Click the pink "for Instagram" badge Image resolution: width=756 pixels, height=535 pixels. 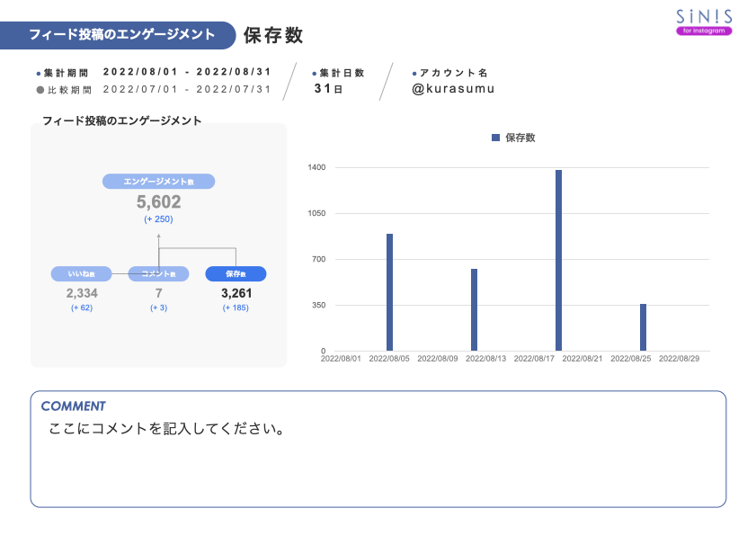coord(706,30)
